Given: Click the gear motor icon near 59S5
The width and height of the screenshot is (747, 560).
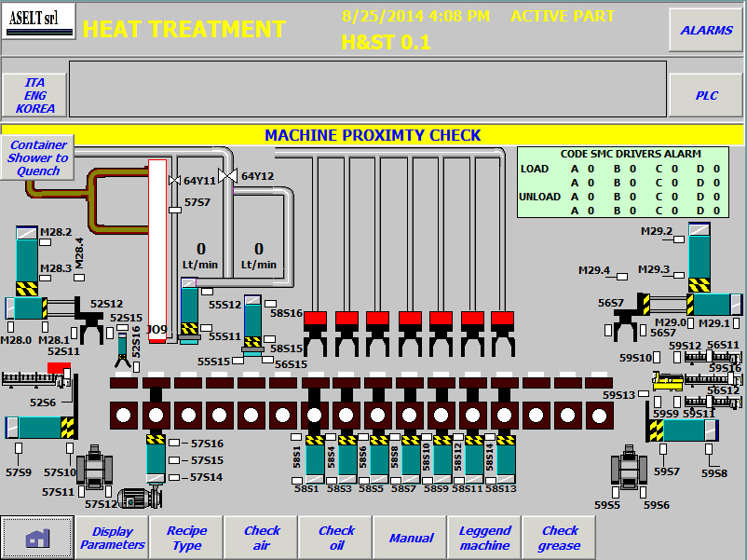Looking at the screenshot, I should click(629, 467).
